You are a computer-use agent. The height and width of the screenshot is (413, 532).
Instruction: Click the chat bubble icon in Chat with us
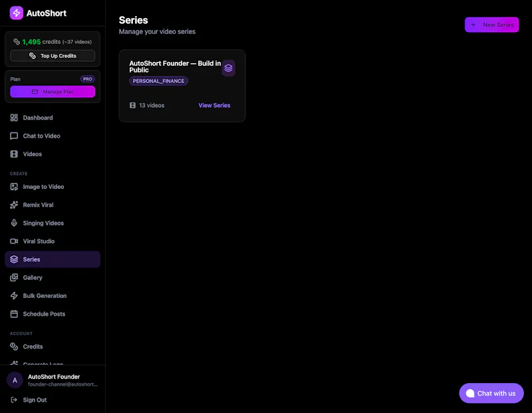click(470, 393)
